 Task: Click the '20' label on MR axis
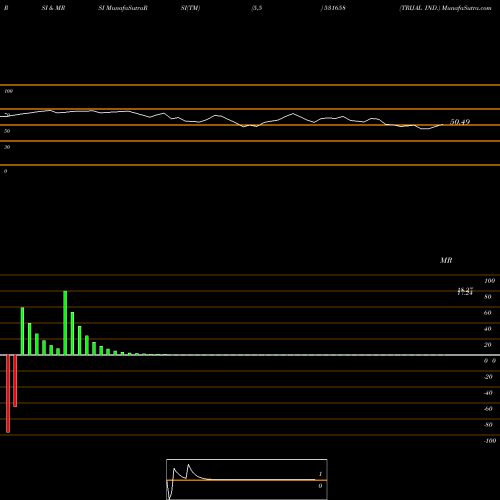pyautogui.click(x=488, y=345)
